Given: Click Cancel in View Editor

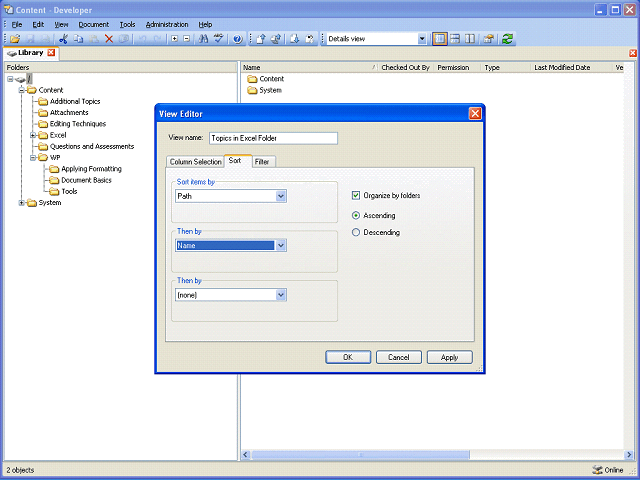Looking at the screenshot, I should [399, 357].
